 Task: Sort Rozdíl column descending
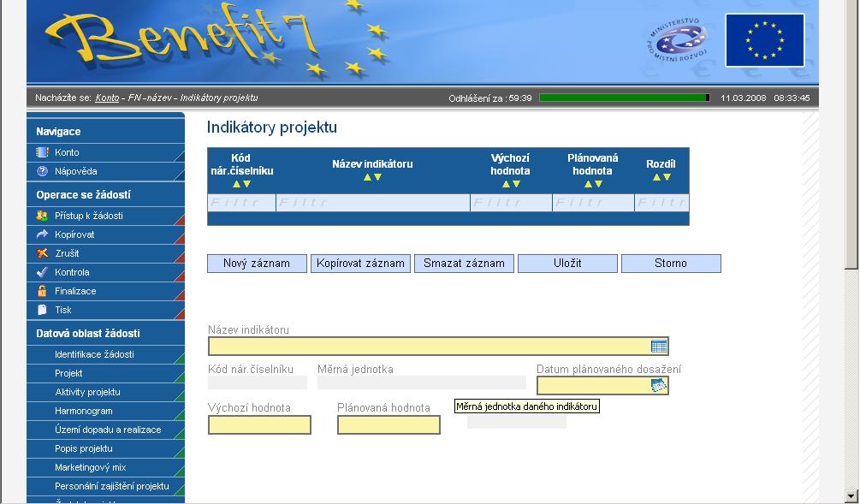[667, 177]
